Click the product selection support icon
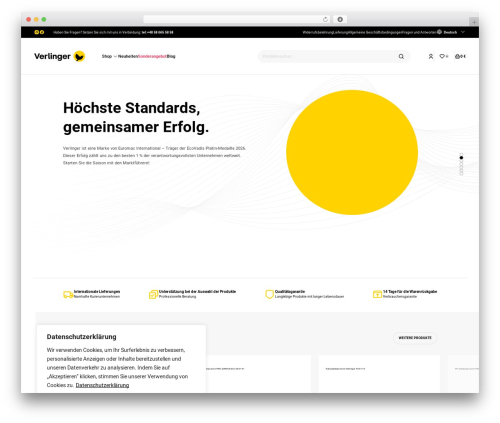Viewport: 500px width, 423px height. pos(153,294)
